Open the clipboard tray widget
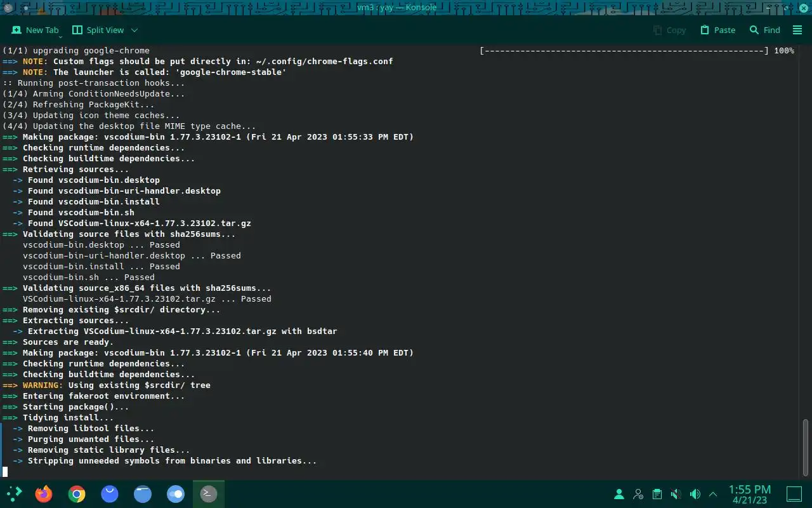 (x=657, y=494)
